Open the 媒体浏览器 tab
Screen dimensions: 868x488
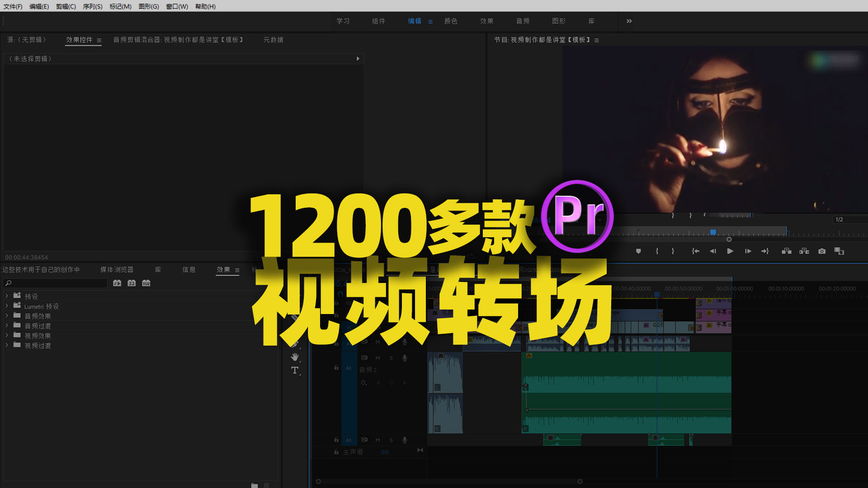(117, 270)
